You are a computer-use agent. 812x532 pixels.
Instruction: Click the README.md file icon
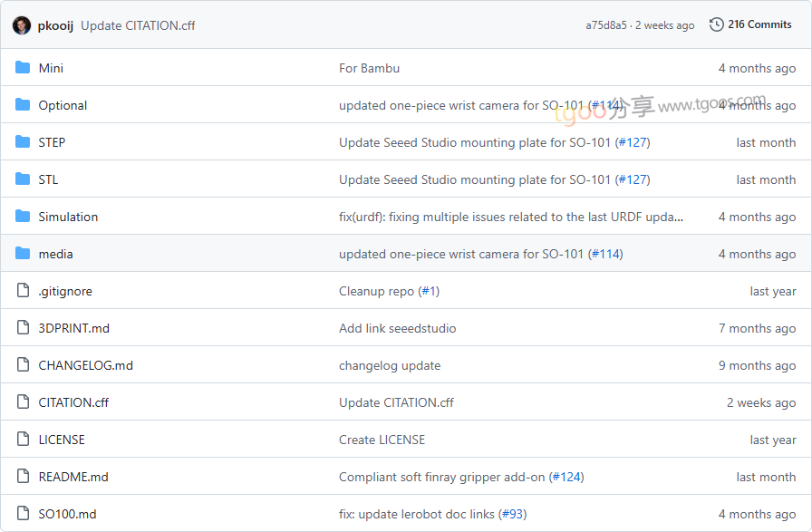point(23,477)
